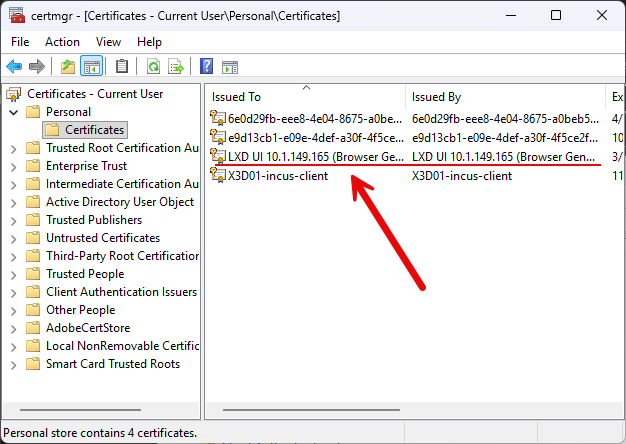Click AdobeCertStore folder icon
This screenshot has width=626, height=444.
coord(33,328)
